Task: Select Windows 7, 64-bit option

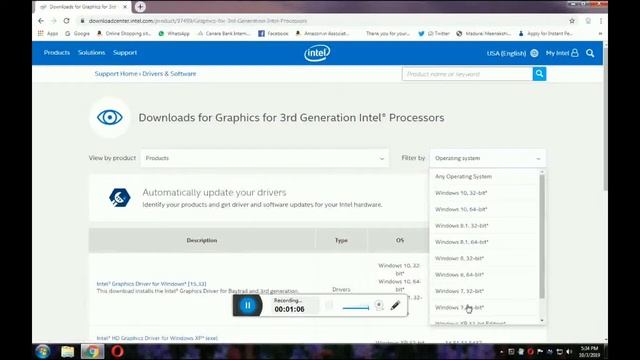Action: coord(484,307)
